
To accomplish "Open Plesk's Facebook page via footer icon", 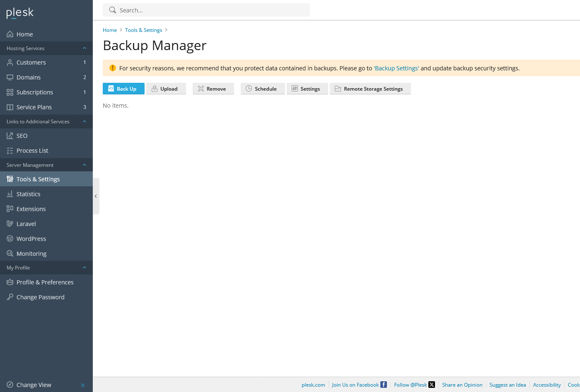I will [x=383, y=385].
